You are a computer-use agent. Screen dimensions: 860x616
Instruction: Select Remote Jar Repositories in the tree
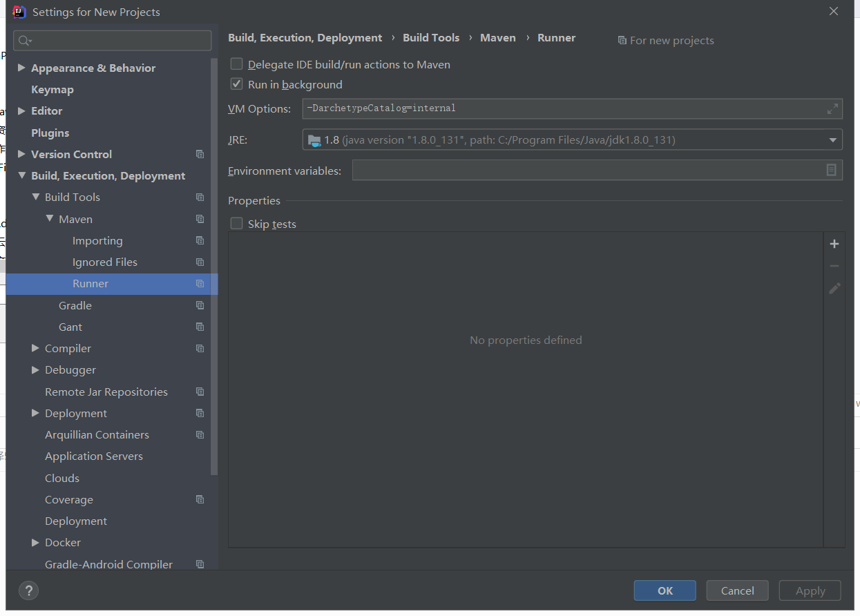(106, 392)
